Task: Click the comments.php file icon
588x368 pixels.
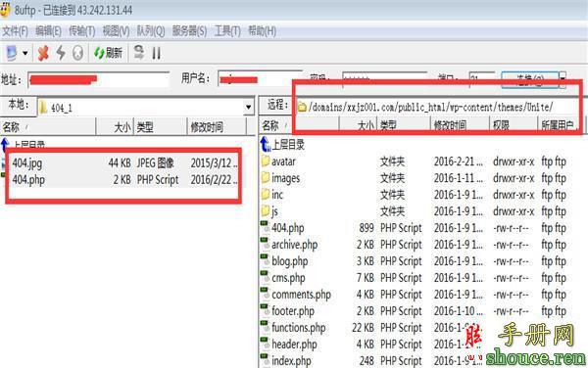Action: [266, 293]
